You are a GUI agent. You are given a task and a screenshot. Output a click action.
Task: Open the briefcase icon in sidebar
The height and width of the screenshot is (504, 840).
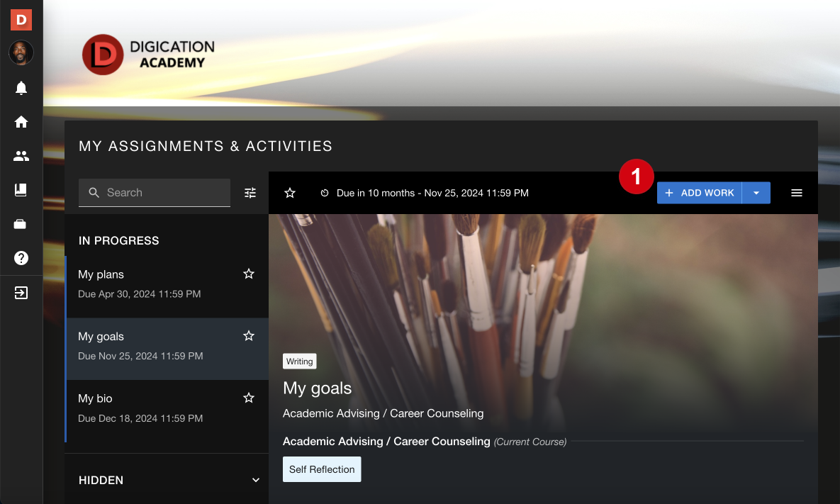21,224
